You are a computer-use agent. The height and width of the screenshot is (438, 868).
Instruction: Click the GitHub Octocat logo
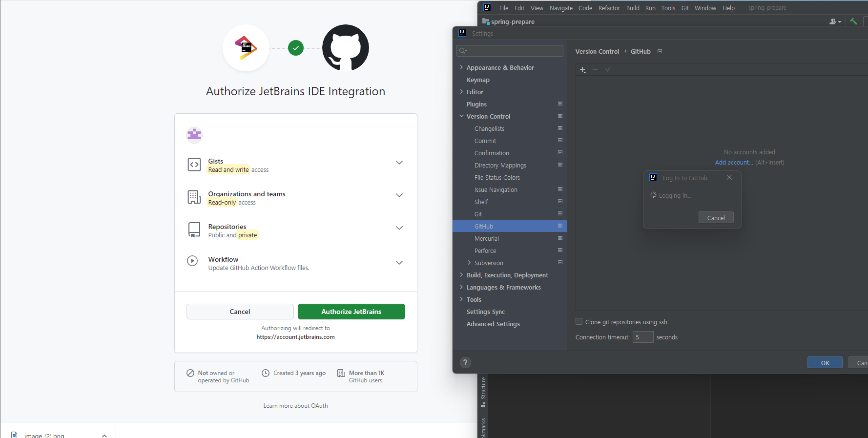(346, 48)
